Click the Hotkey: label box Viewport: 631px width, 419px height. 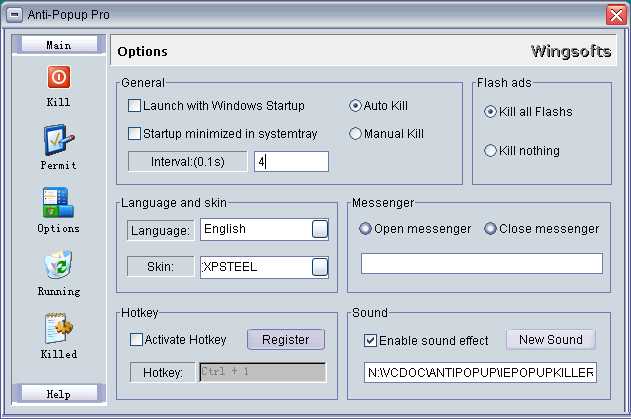163,372
